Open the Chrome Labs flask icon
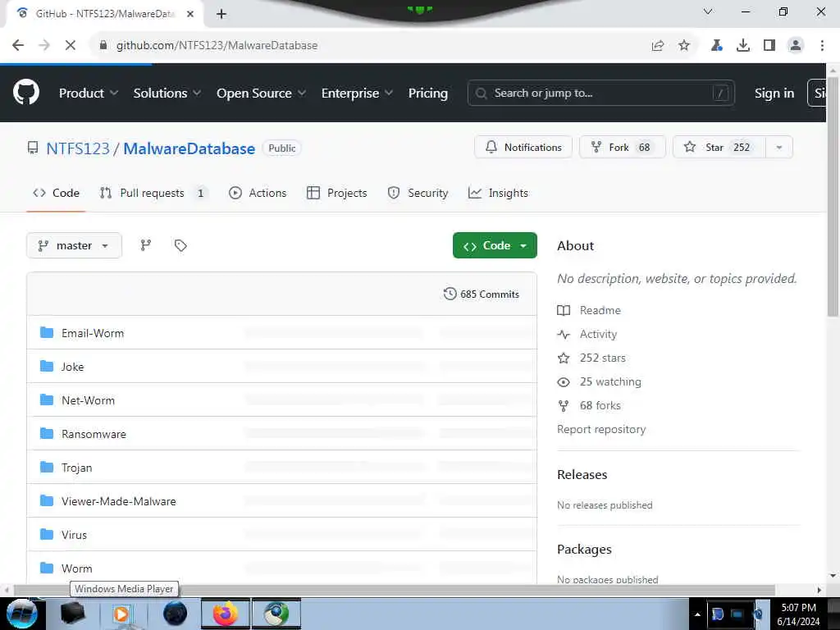The height and width of the screenshot is (630, 840). coord(716,46)
